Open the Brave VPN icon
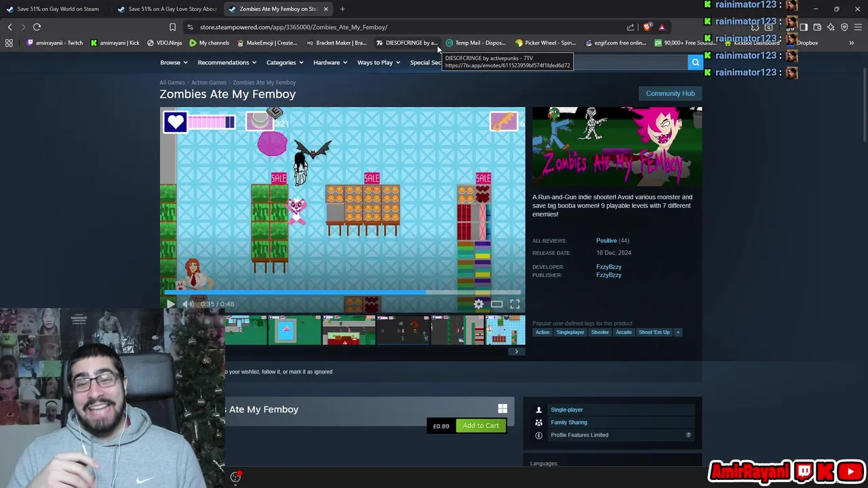 (x=844, y=27)
